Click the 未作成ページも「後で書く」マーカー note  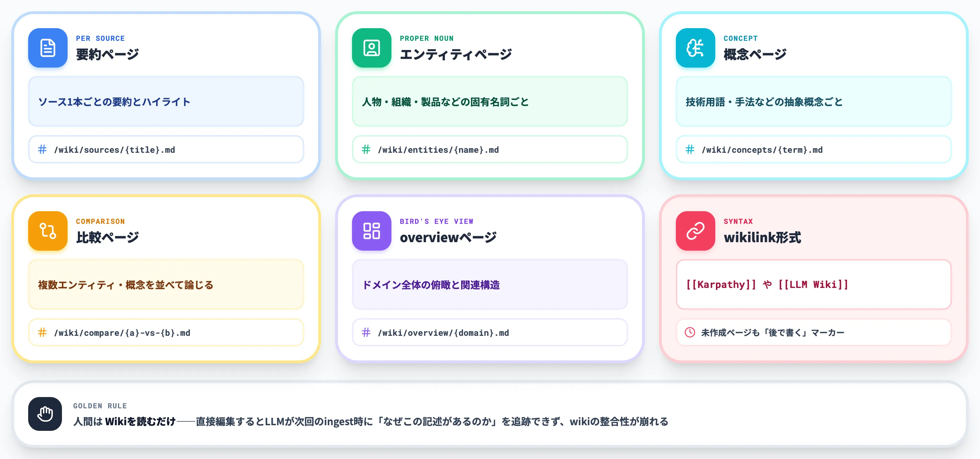(772, 333)
